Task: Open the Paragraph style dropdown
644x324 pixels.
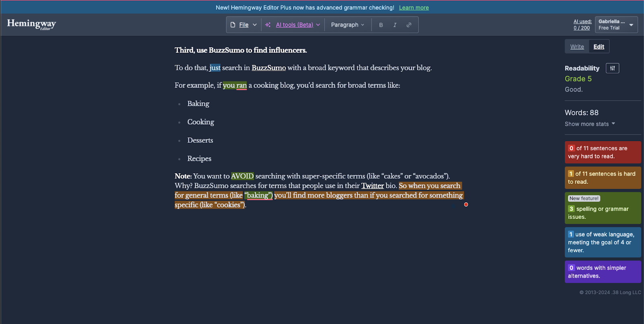Action: tap(347, 25)
